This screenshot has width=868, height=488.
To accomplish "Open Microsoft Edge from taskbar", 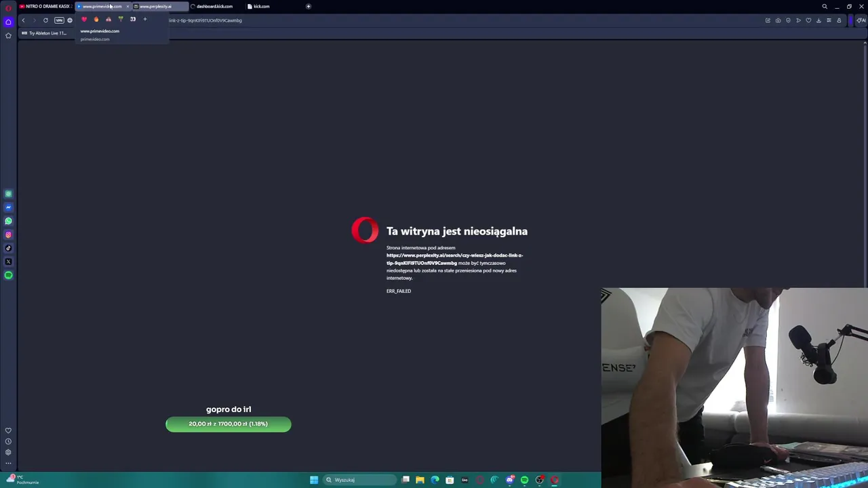I will tap(435, 480).
